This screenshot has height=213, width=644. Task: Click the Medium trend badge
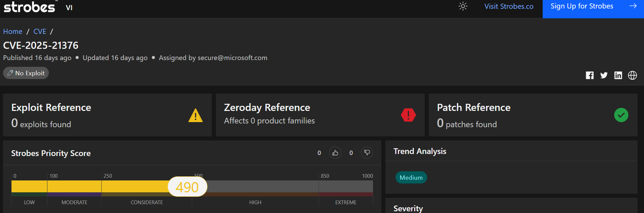(411, 178)
